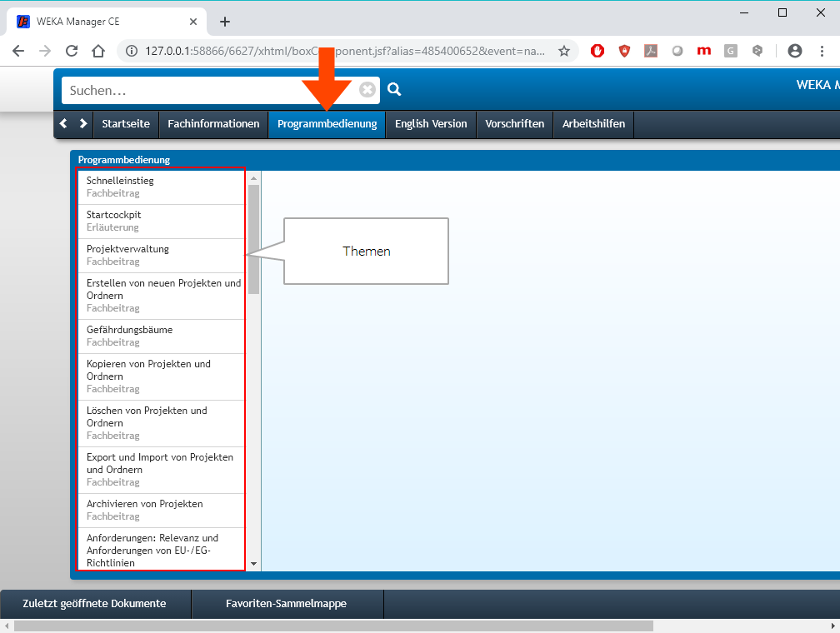The image size is (840, 633).
Task: Go to browser home page
Action: 98,51
